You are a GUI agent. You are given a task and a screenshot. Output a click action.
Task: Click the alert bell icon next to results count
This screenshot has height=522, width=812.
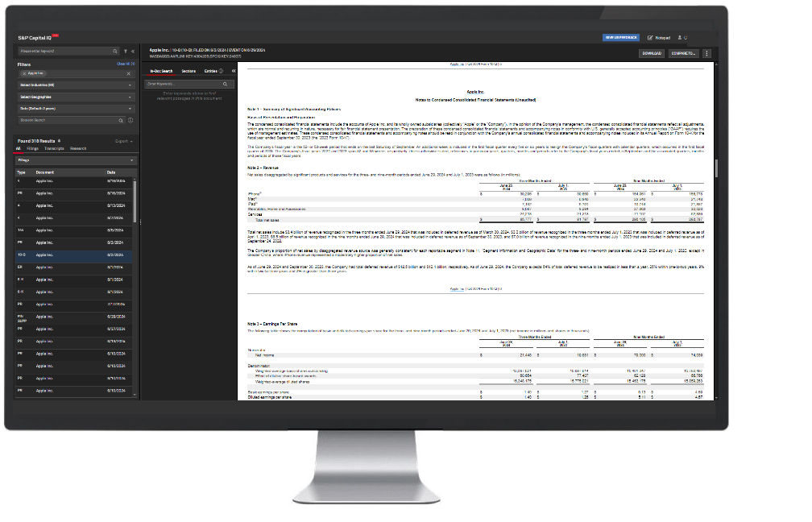tap(59, 141)
